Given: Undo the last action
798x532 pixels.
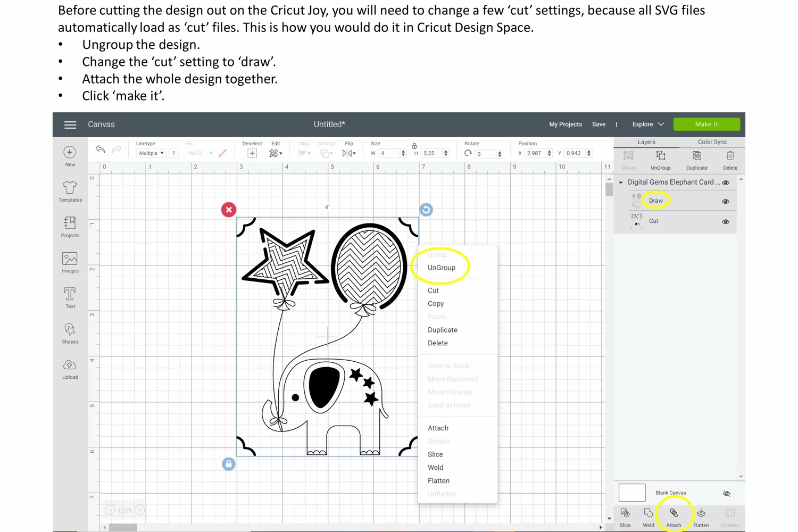Looking at the screenshot, I should [100, 149].
